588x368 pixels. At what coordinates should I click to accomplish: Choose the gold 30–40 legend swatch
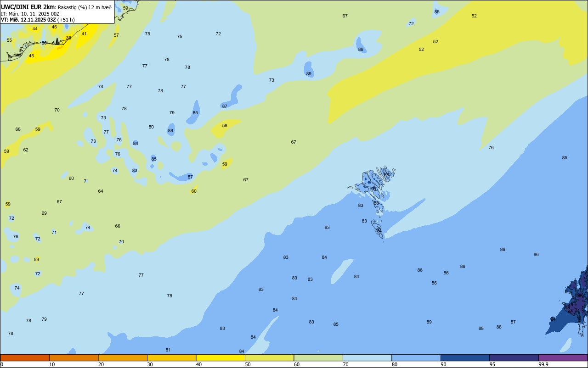click(x=171, y=357)
